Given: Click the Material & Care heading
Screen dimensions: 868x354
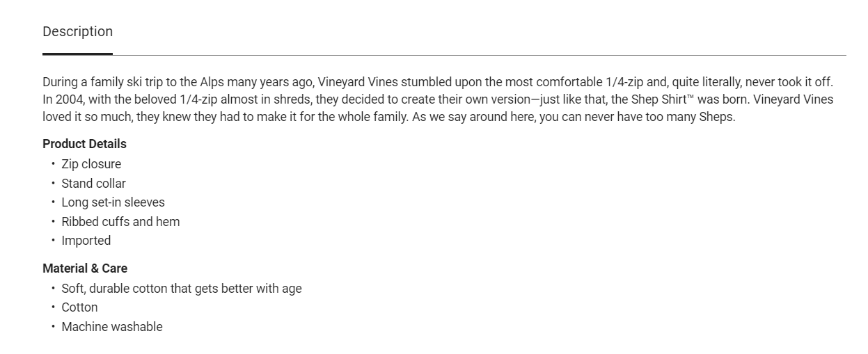Looking at the screenshot, I should pos(85,268).
